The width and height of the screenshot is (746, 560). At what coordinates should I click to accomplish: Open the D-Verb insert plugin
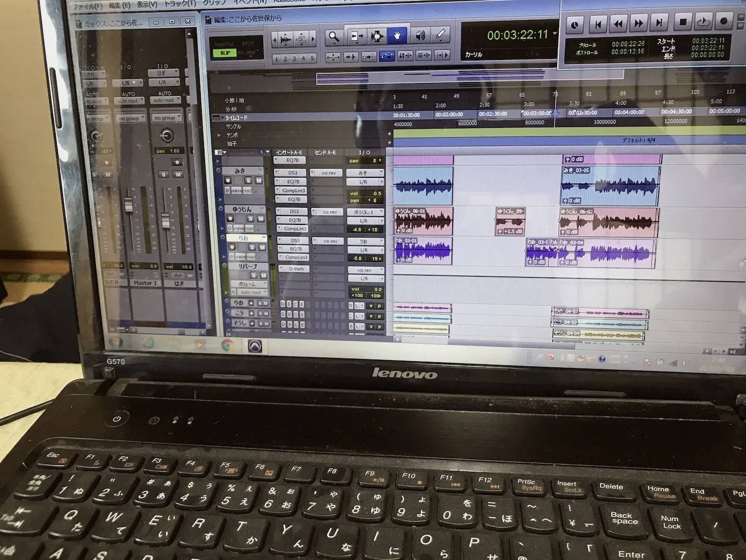(296, 269)
